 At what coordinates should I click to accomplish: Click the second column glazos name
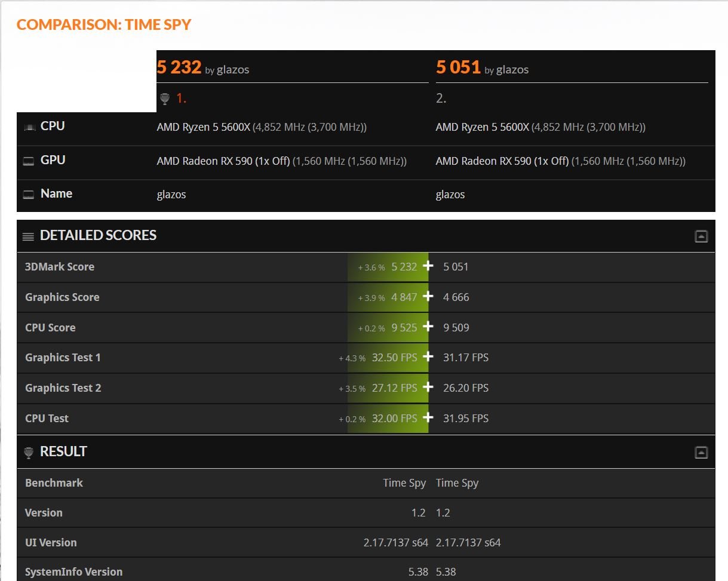click(x=450, y=195)
